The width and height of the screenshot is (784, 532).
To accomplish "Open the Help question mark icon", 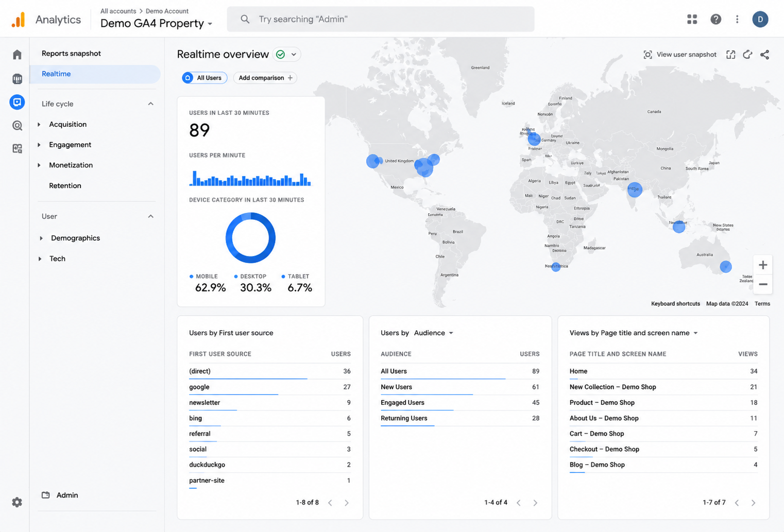I will 715,19.
